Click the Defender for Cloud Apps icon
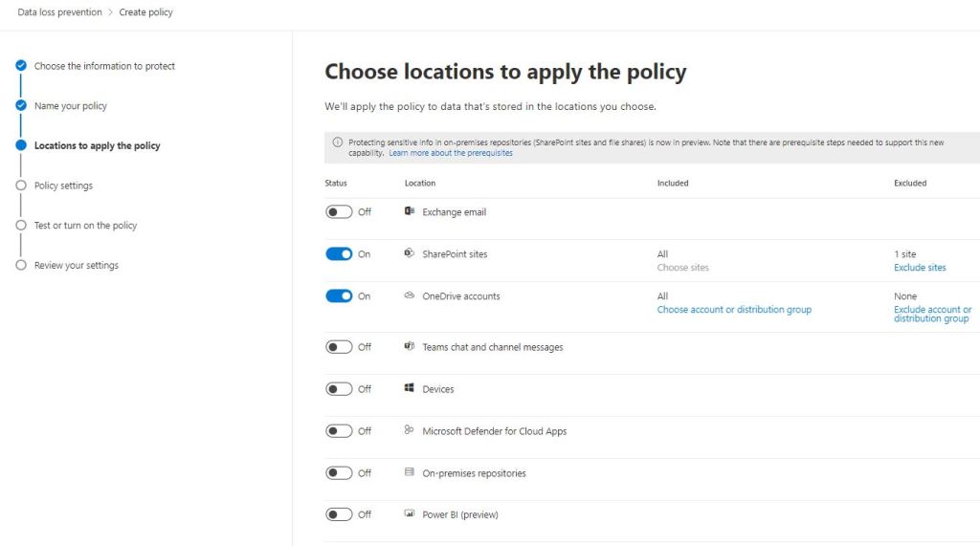Image resolution: width=980 pixels, height=546 pixels. click(x=410, y=430)
